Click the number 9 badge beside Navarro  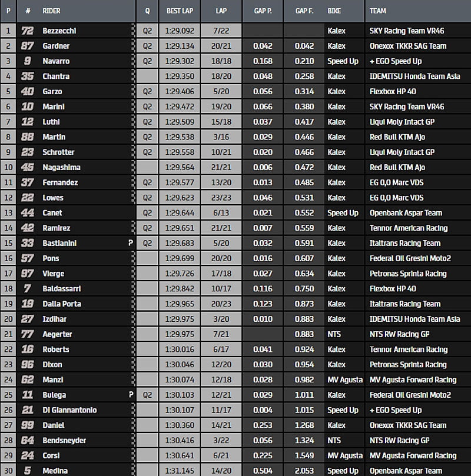pos(27,61)
